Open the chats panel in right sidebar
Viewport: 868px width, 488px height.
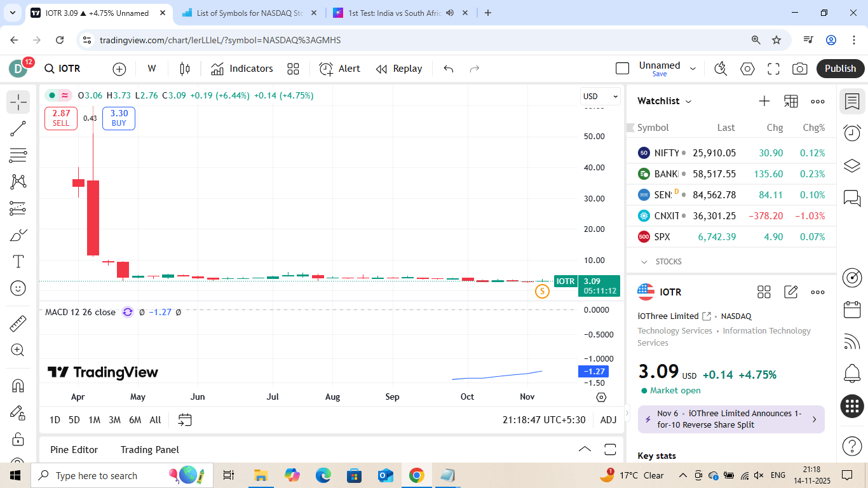pos(852,198)
